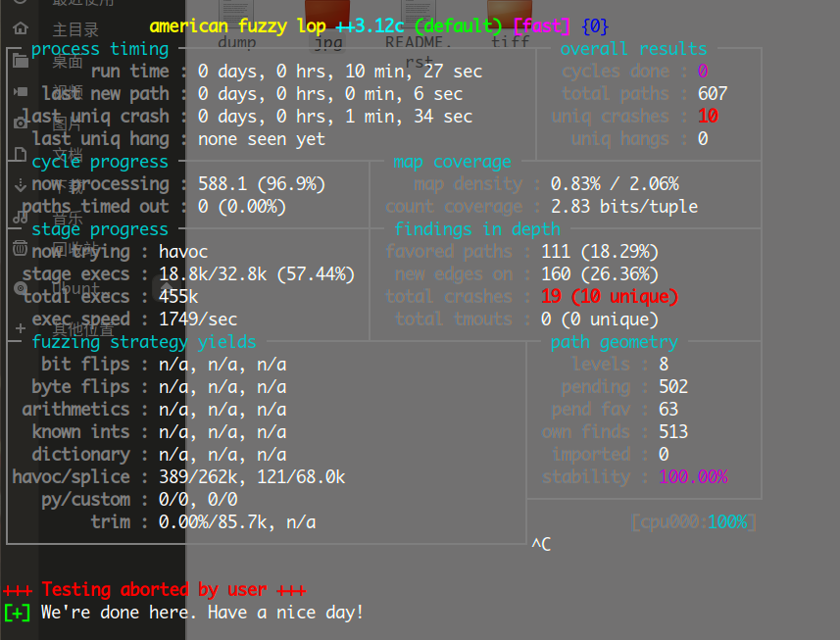The height and width of the screenshot is (640, 840).
Task: Click the 'We're done here. Have a nice day!' line
Action: (203, 613)
